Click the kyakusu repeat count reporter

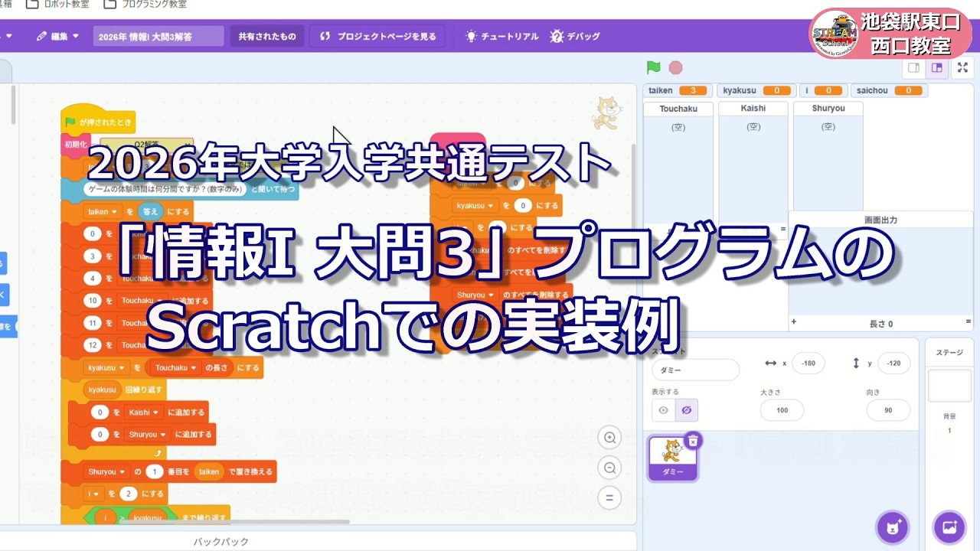[x=102, y=390]
